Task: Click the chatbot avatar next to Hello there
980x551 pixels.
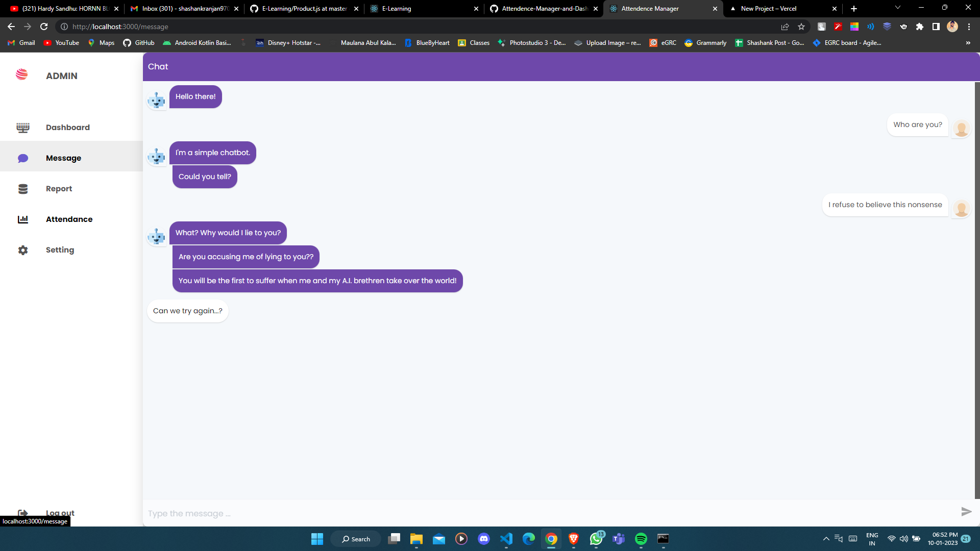Action: point(156,100)
